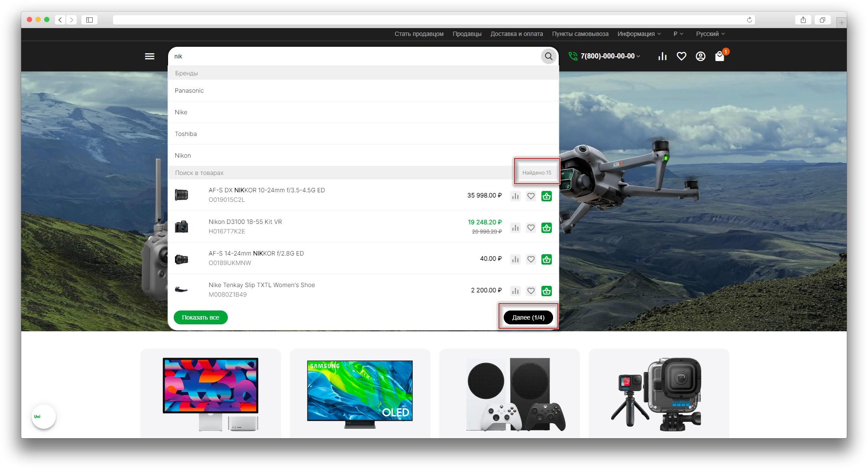The image size is (868, 469).
Task: Toggle wishlist heart for AF-S 14-24mm NIKKOR
Action: 531,259
